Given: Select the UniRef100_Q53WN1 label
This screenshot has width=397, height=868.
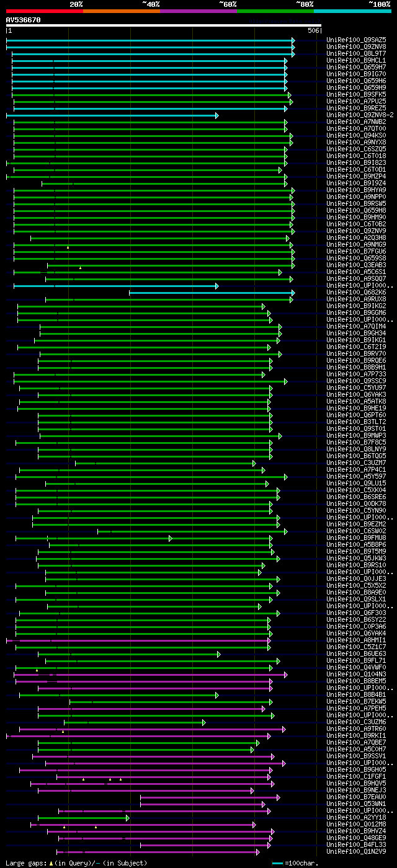Looking at the screenshot, I should coord(357,804).
